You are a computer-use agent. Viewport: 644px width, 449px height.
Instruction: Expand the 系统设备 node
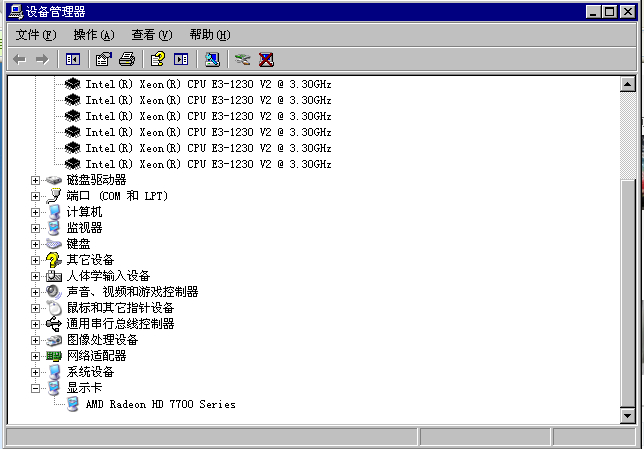coord(35,373)
